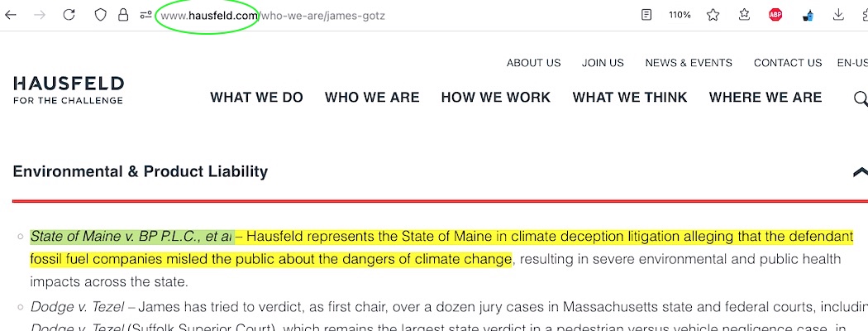Open the NEWS & EVENTS link
This screenshot has width=868, height=331.
[x=688, y=63]
